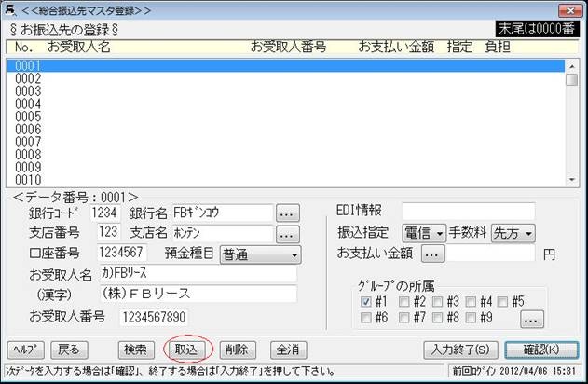Click the list scrollbar thumb
588x384 pixels.
572,79
